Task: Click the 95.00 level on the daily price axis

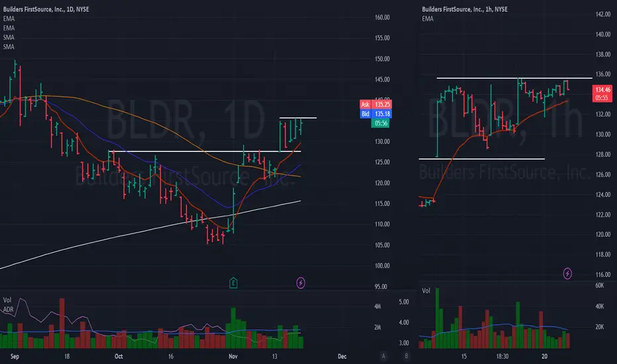Action: click(381, 287)
